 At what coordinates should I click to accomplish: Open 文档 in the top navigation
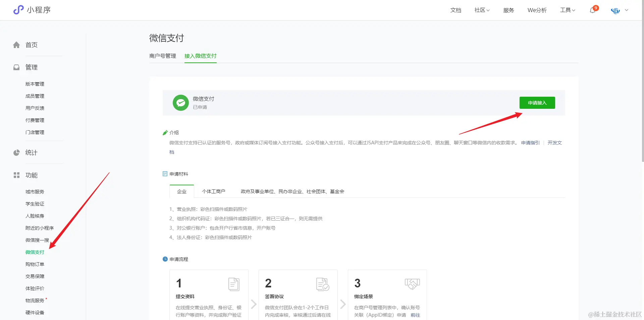coord(456,10)
